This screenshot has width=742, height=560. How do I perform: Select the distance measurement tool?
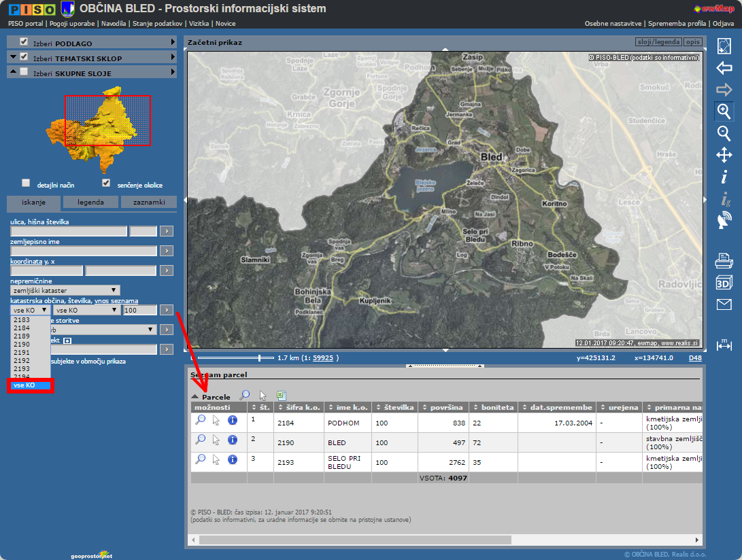[724, 345]
